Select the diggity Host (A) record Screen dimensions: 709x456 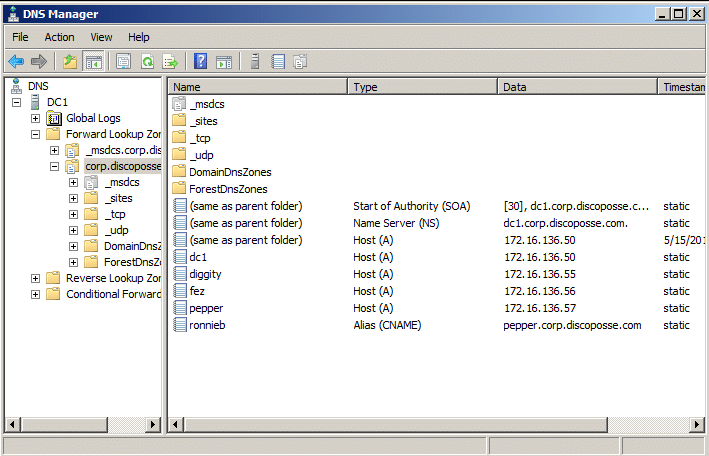point(207,274)
